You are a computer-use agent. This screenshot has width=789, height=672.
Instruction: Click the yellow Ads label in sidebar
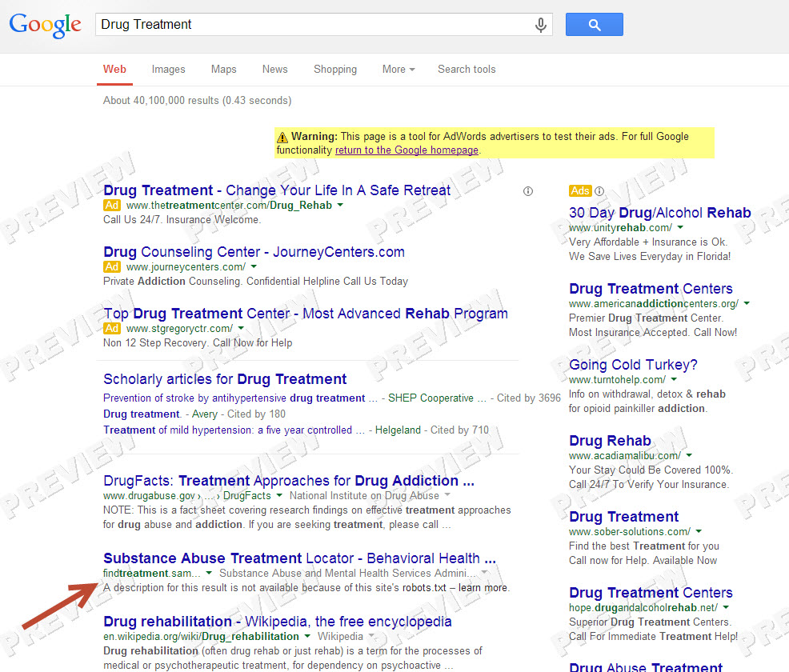[x=580, y=191]
